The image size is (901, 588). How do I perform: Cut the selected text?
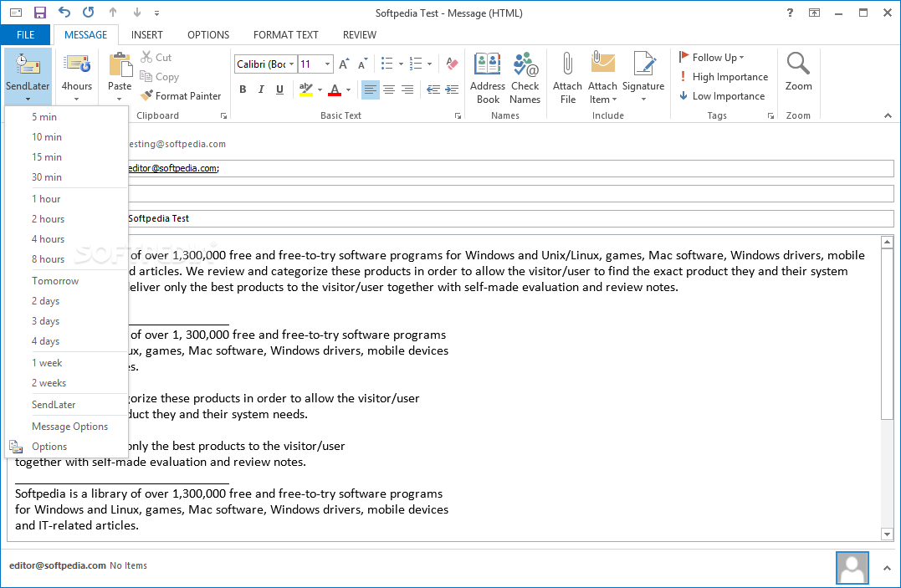point(156,58)
